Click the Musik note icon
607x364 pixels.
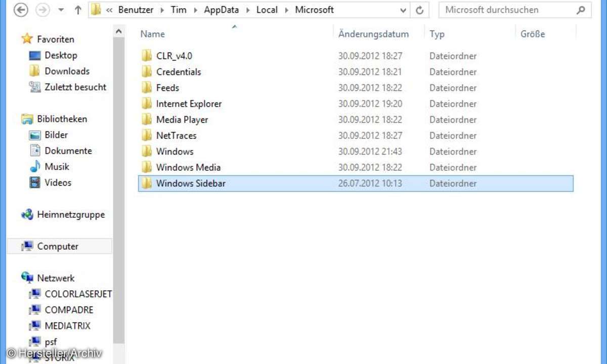click(34, 167)
